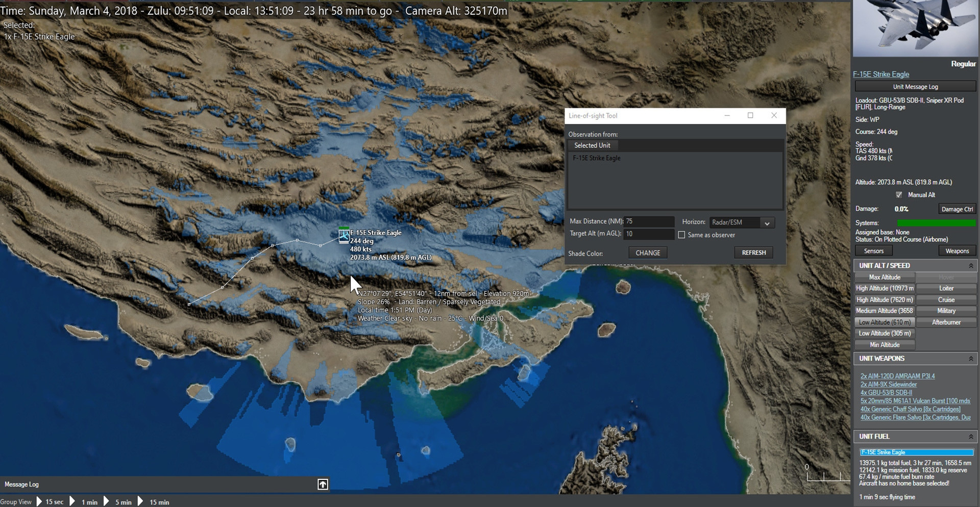Collapse the UNIT ALT / SPEED panel
Image resolution: width=980 pixels, height=507 pixels.
pos(971,266)
